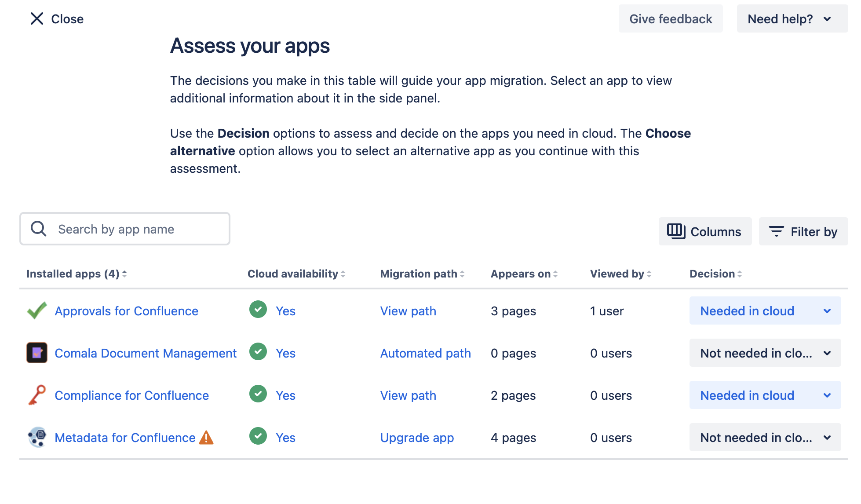Click the green check in Metadata for Confluence row
The width and height of the screenshot is (861, 504).
tap(258, 436)
